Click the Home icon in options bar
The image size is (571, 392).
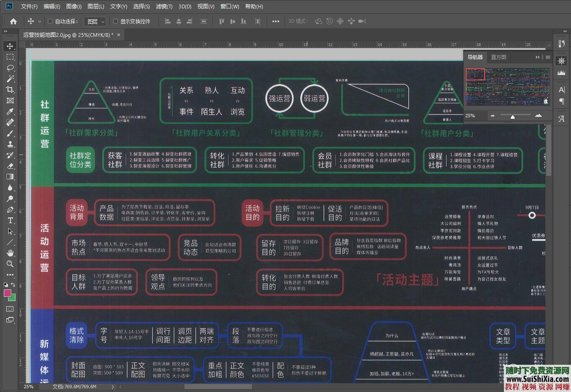[x=13, y=21]
